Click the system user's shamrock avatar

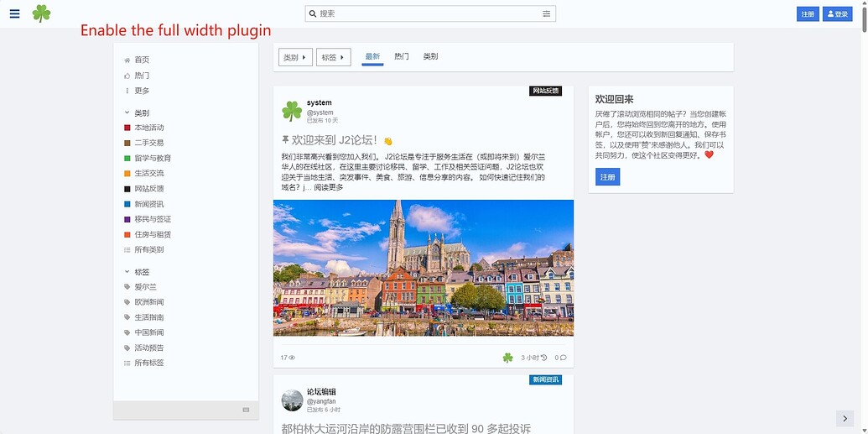pyautogui.click(x=292, y=111)
